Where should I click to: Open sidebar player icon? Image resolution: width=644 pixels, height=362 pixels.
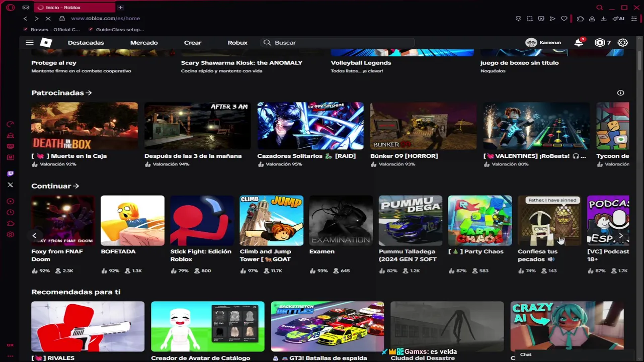click(10, 201)
